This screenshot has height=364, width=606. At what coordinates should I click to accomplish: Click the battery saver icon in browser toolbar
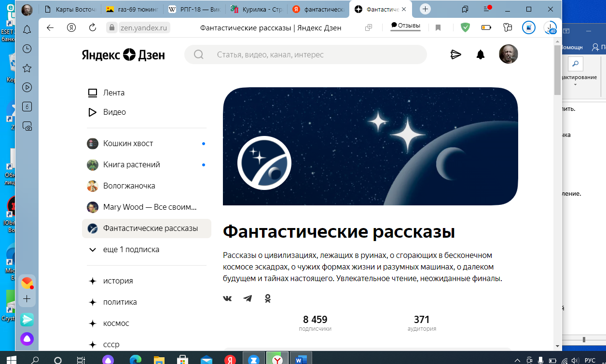[486, 27]
